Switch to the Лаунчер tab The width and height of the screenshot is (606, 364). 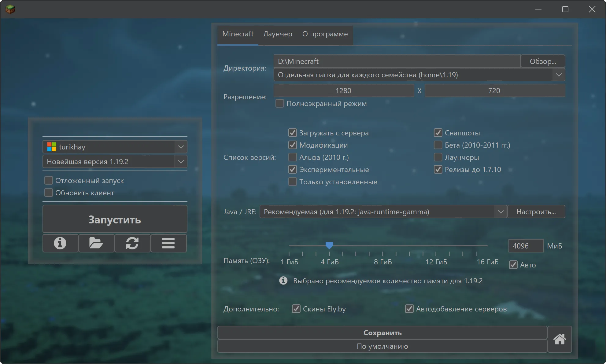278,34
